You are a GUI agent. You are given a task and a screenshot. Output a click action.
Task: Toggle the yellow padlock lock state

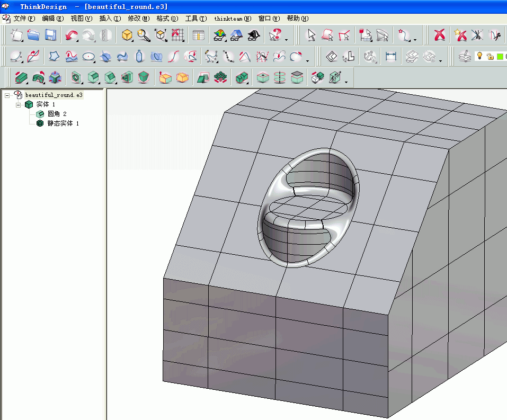coord(490,57)
